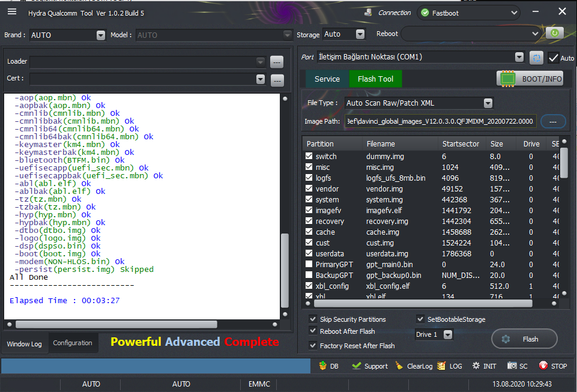This screenshot has width=577, height=392.
Task: Browse for Loader file button
Action: pos(277,62)
